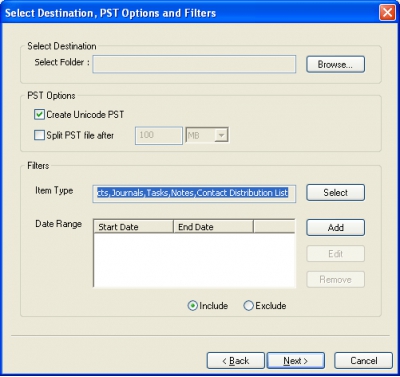The width and height of the screenshot is (400, 377).
Task: Click the End Date column header
Action: pyautogui.click(x=213, y=227)
